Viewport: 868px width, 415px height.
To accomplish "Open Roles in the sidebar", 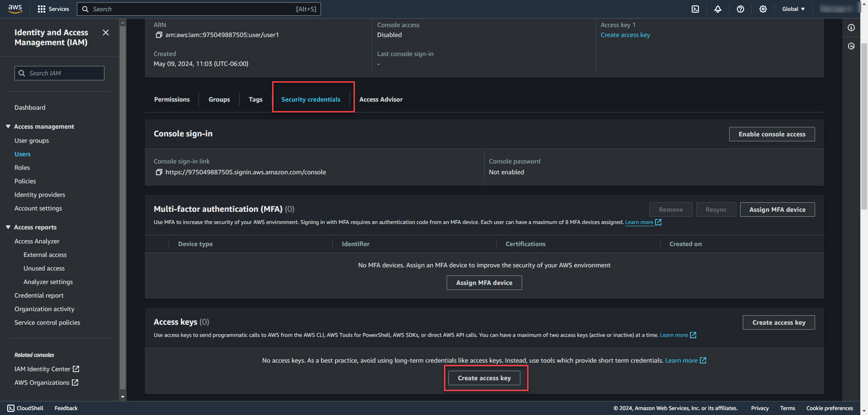I will click(22, 168).
